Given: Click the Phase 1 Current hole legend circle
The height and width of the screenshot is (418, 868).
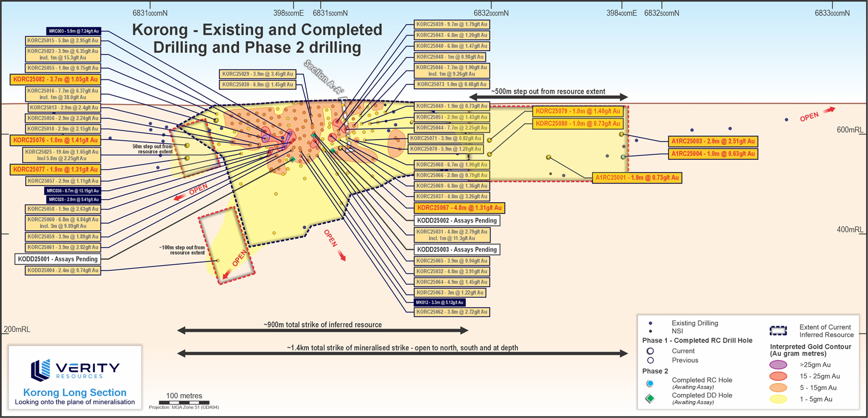Looking at the screenshot, I should coord(650,351).
